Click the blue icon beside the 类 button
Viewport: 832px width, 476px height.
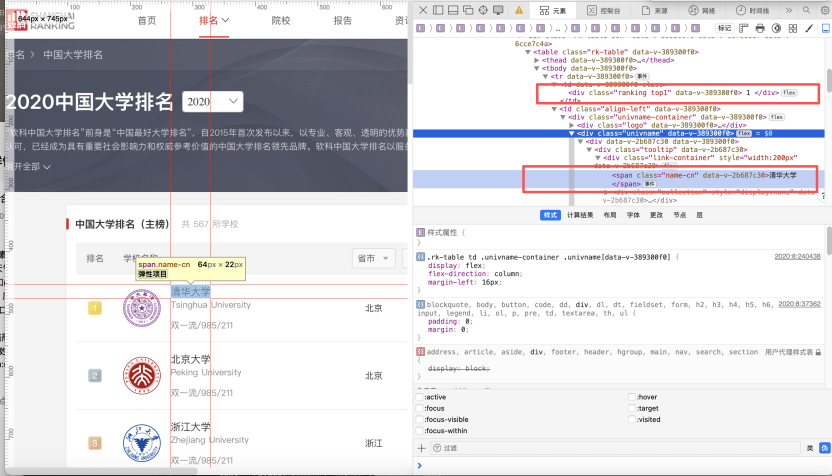[x=824, y=448]
